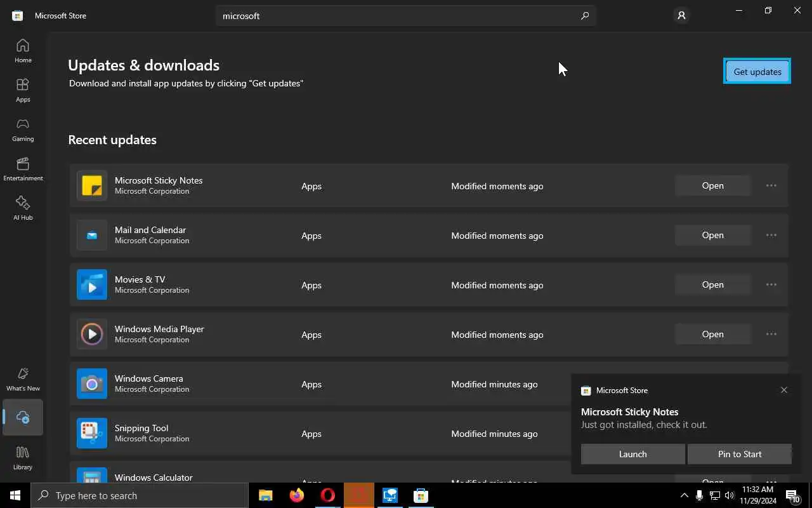Open more options for Mail and Calendar
The height and width of the screenshot is (508, 812).
771,235
